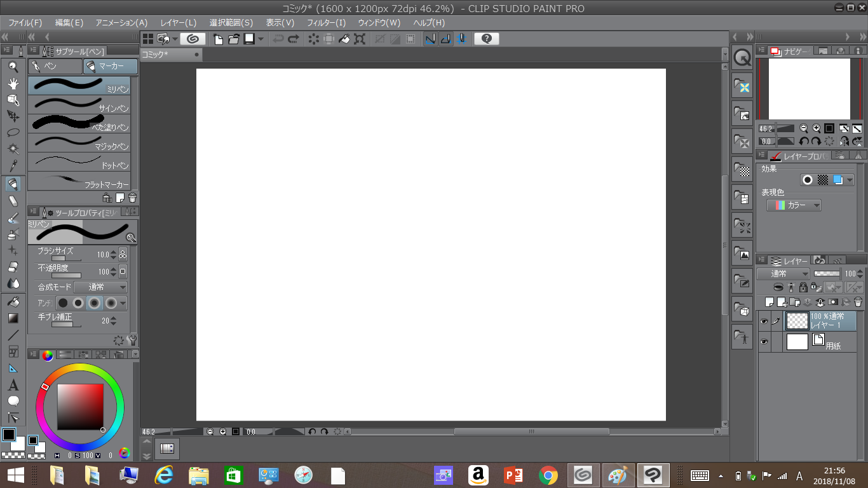Open the フィルター(I) menu
Viewport: 868px width, 488px height.
pos(326,22)
